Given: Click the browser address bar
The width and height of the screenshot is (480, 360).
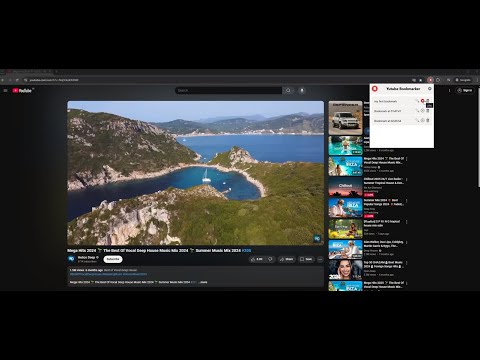Looking at the screenshot, I should 217,80.
